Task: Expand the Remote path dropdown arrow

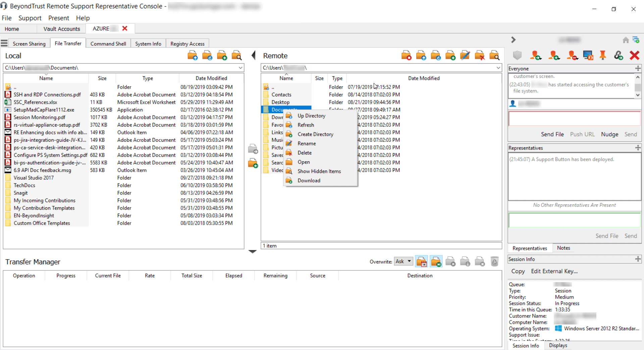Action: [x=498, y=68]
